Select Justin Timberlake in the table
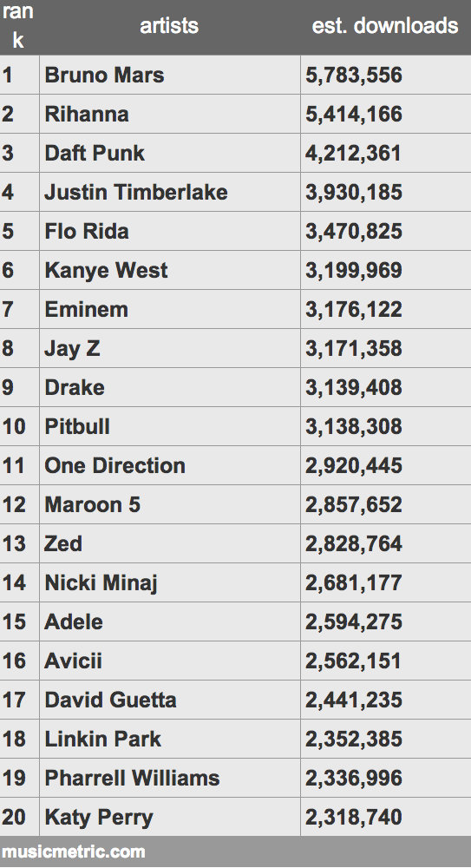The height and width of the screenshot is (868, 471). (136, 192)
